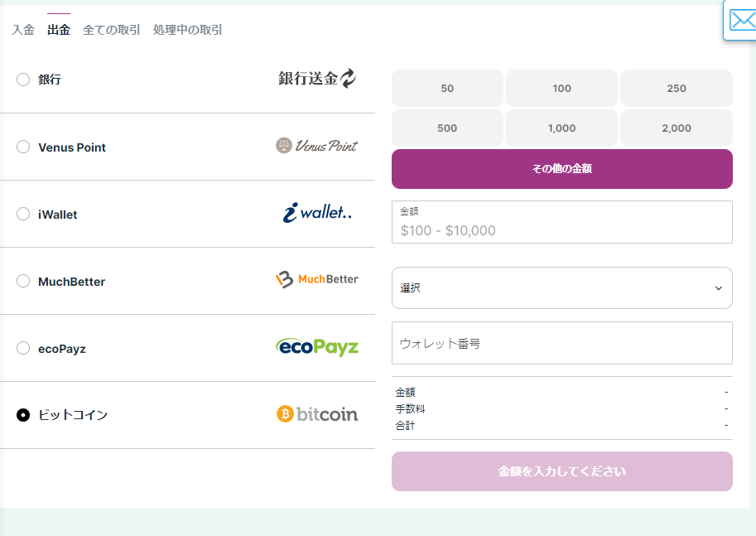
Task: Open the 全ての取引 tab
Action: (111, 30)
